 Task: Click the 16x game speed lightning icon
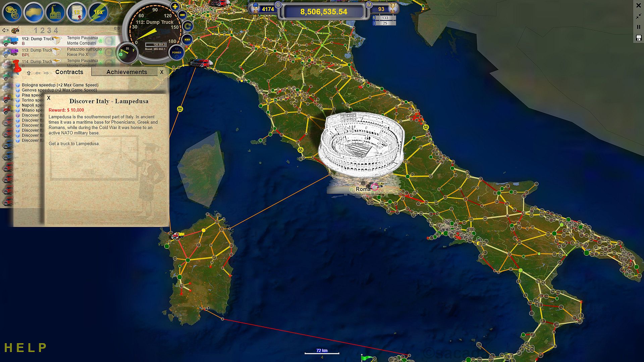point(98,12)
